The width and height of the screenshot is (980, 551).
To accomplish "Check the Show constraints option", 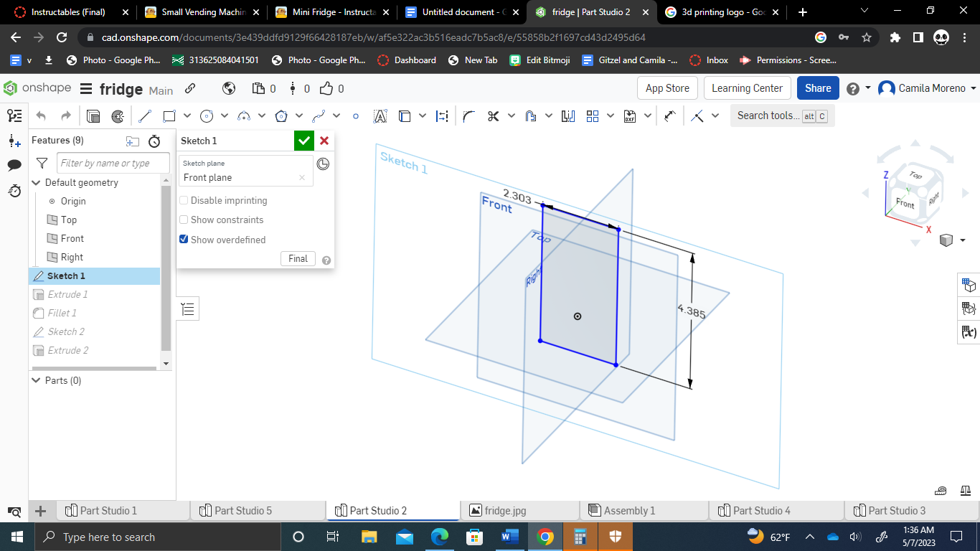I will (x=184, y=220).
